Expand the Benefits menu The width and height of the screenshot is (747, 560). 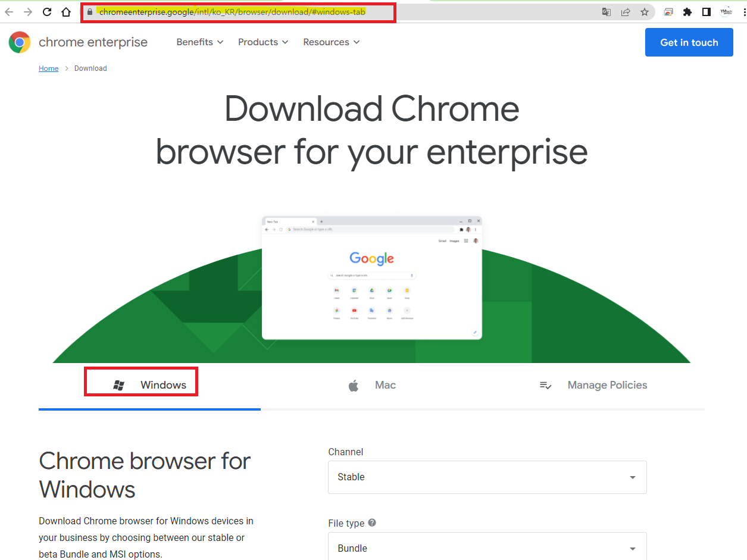(200, 42)
